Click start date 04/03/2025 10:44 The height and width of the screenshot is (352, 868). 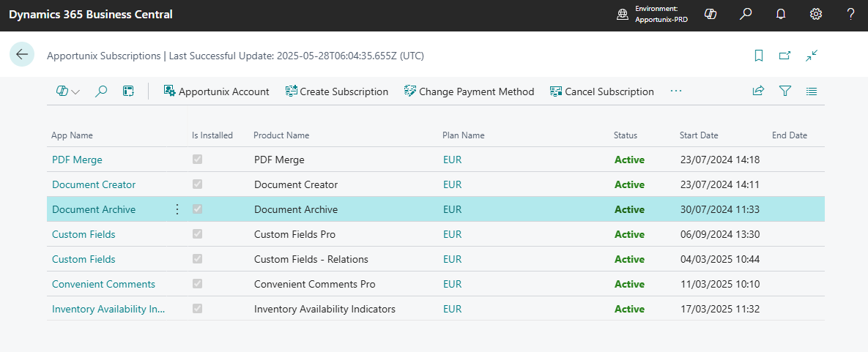[x=719, y=259]
